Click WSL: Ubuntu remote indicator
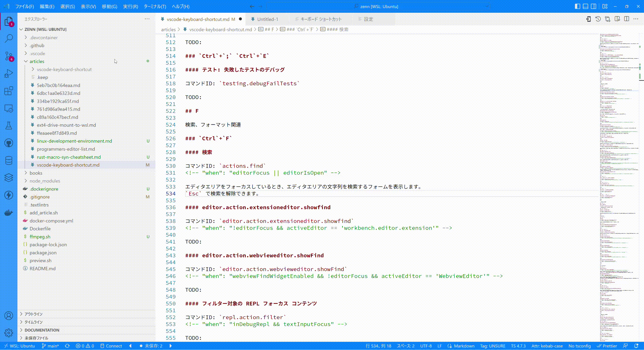 (x=19, y=346)
